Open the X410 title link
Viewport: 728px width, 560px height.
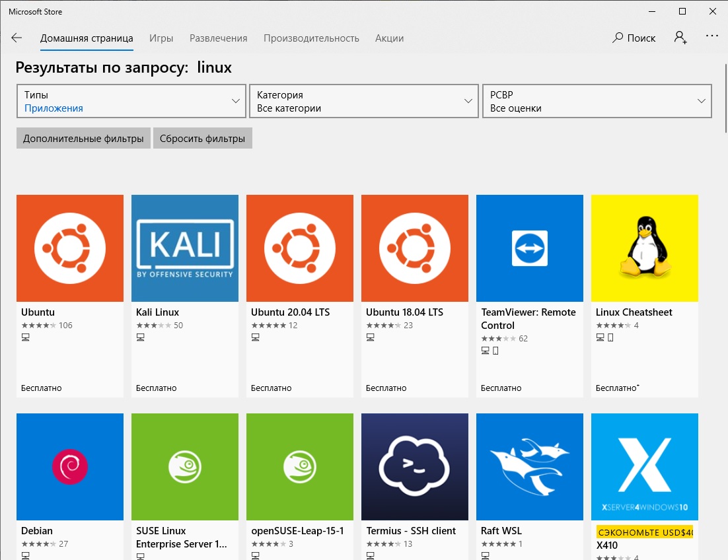pos(607,545)
